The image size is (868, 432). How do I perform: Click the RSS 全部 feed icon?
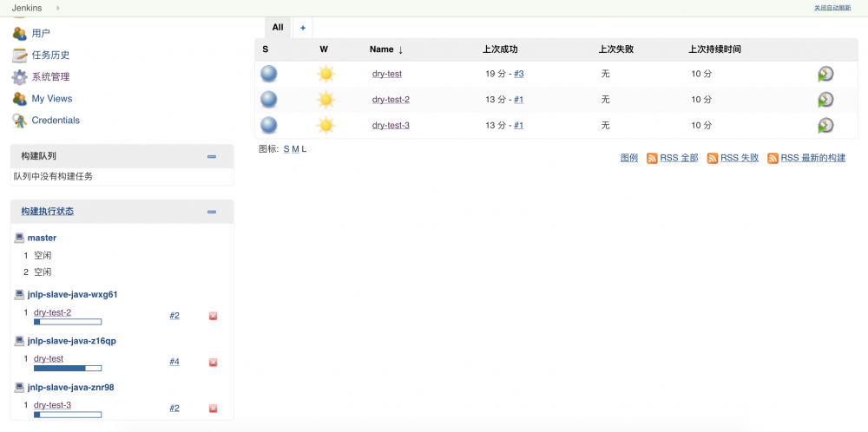click(x=652, y=158)
